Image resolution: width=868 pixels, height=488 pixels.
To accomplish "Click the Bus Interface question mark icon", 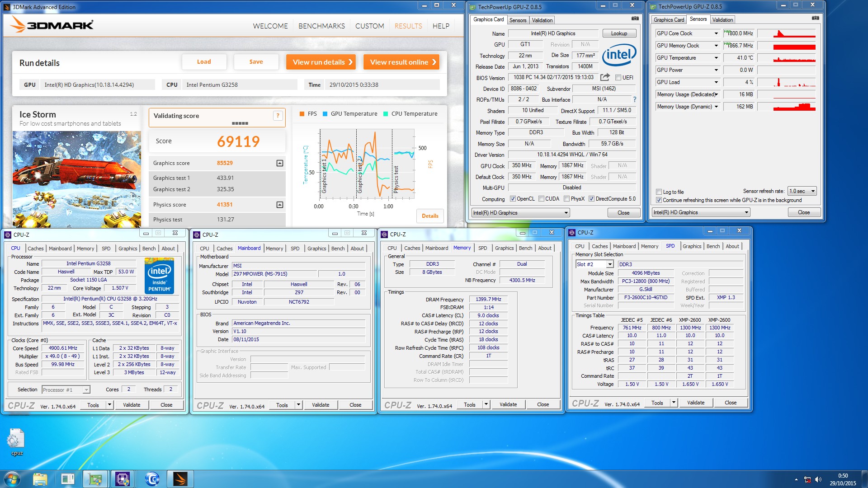I will coord(634,99).
